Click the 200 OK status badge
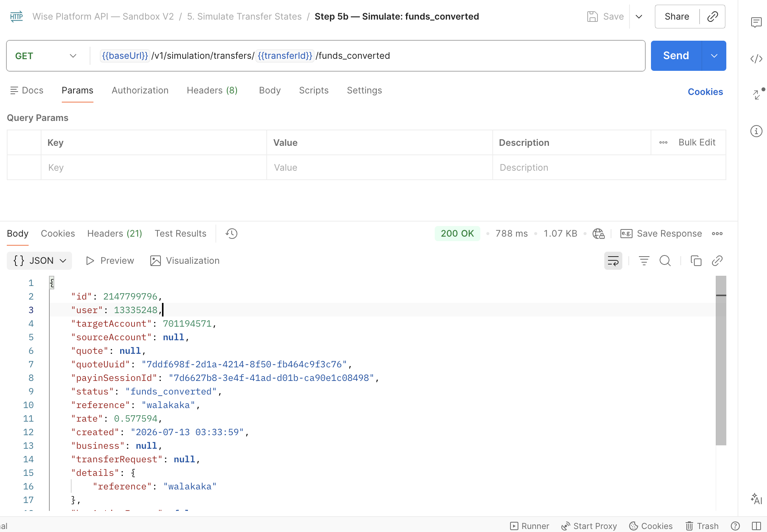 coord(457,234)
